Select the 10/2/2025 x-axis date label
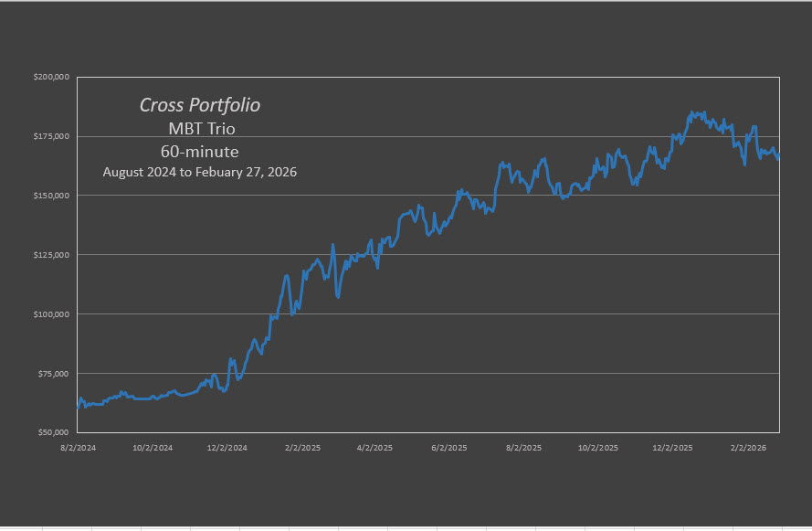 (x=598, y=449)
